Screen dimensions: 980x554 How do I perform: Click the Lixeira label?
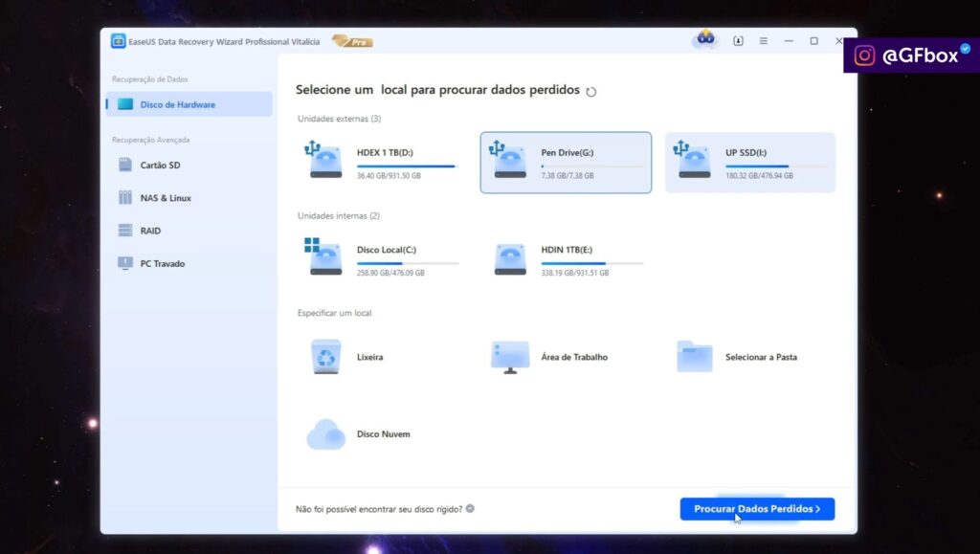click(370, 357)
